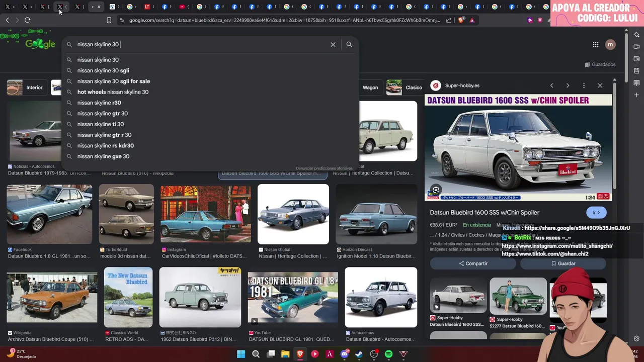Open the 1962 Datsun Bluebird P312 thumbnail
The width and height of the screenshot is (644, 362).
[x=200, y=297]
